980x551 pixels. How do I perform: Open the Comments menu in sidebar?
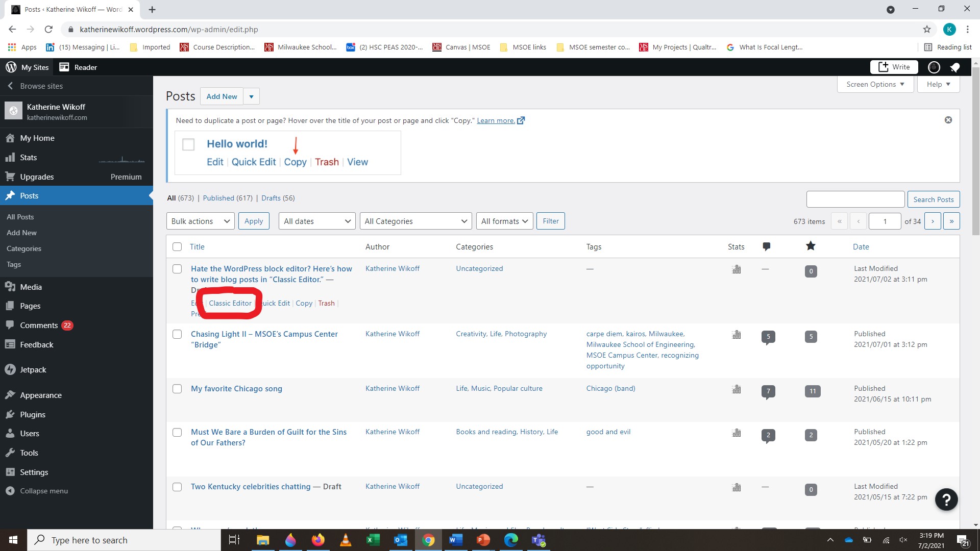pos(39,325)
